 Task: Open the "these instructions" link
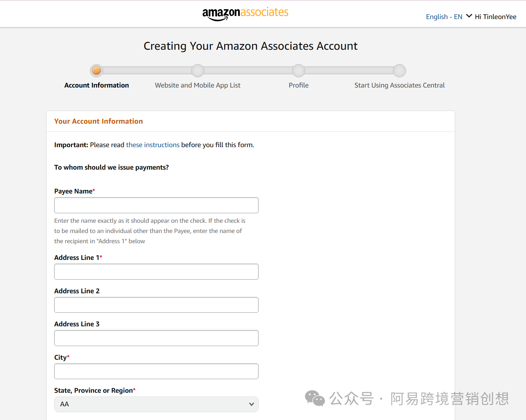pos(153,145)
